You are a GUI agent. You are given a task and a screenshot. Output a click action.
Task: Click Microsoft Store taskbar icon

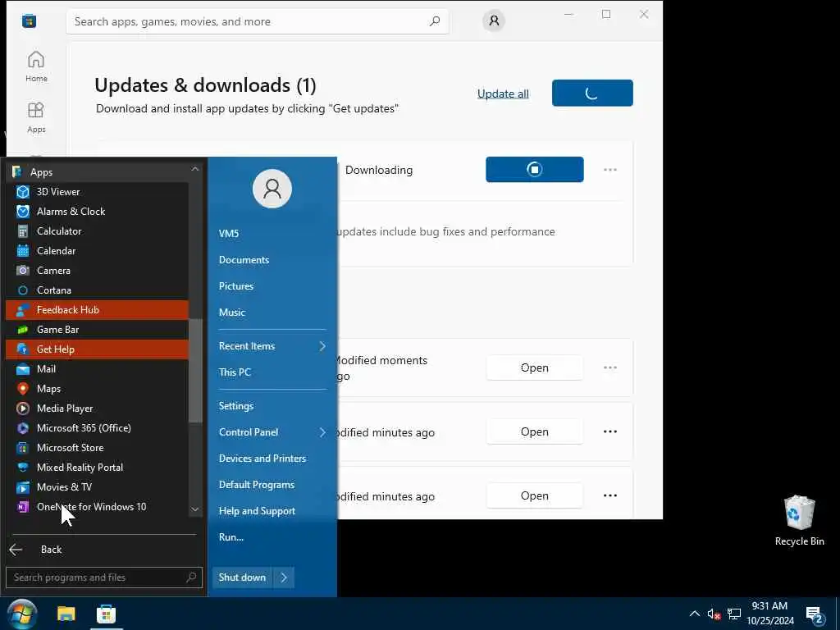[x=106, y=614]
